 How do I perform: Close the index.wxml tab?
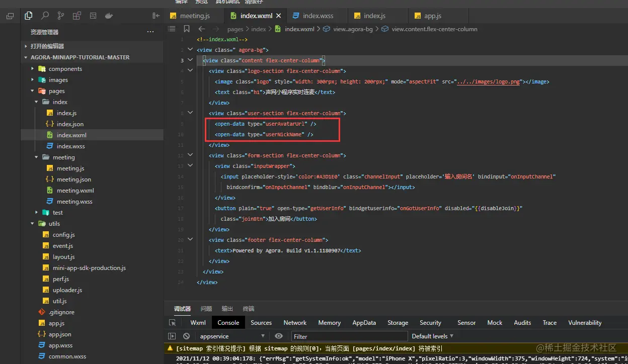pyautogui.click(x=280, y=16)
